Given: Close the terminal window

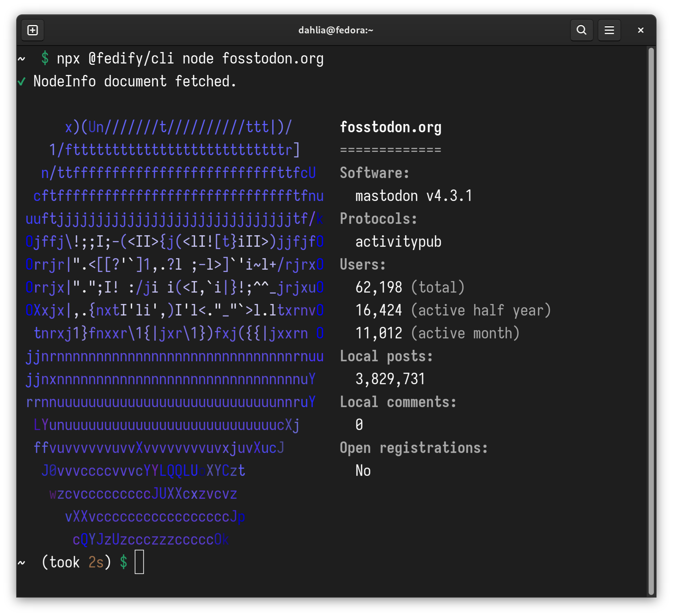Looking at the screenshot, I should [x=641, y=30].
